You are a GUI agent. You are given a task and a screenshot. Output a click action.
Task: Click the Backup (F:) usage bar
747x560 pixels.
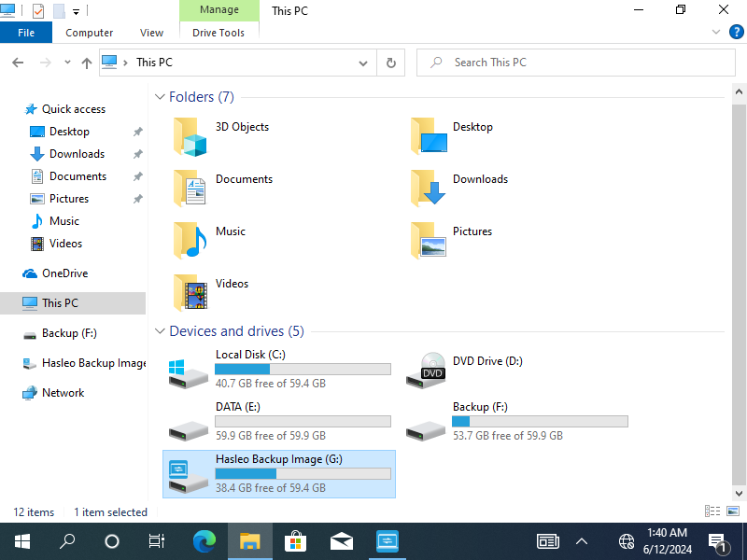tap(540, 422)
